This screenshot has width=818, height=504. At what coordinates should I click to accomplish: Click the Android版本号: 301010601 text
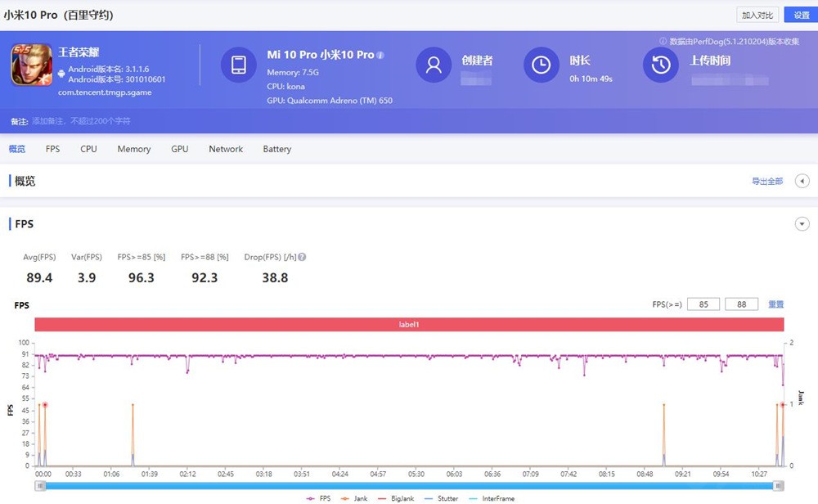coord(117,79)
